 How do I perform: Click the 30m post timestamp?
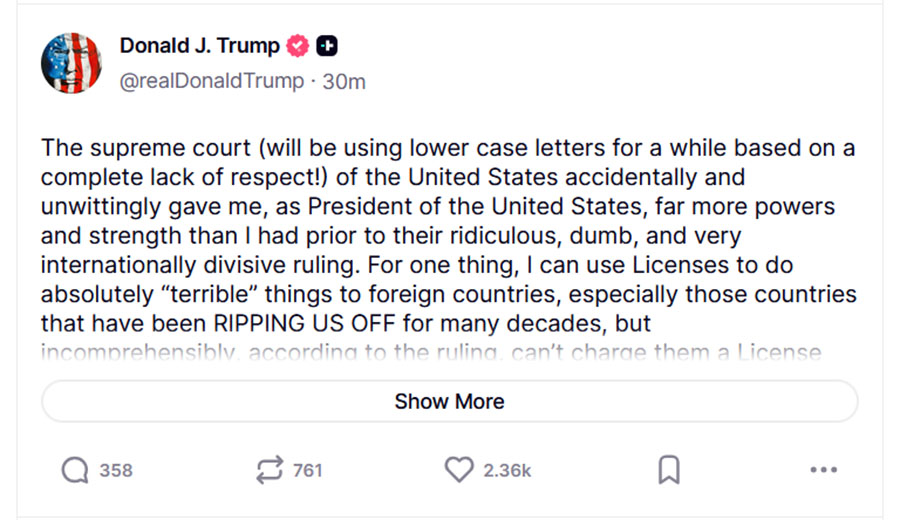[x=344, y=81]
